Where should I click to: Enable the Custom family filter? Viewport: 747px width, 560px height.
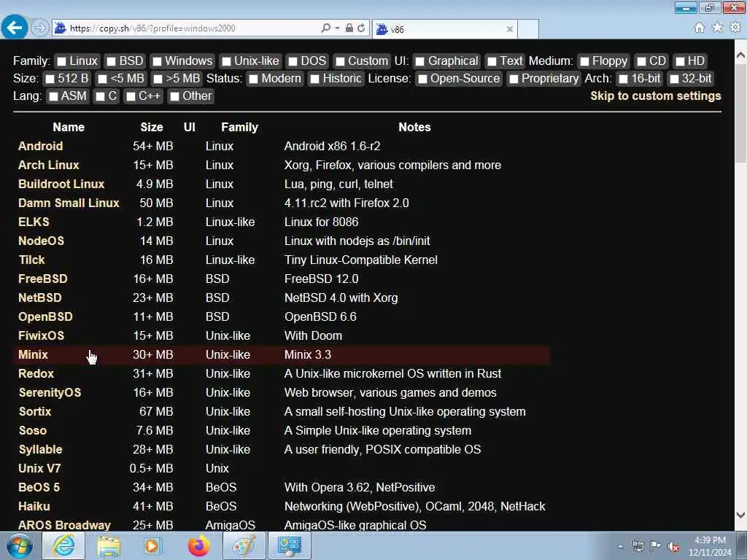click(x=340, y=61)
